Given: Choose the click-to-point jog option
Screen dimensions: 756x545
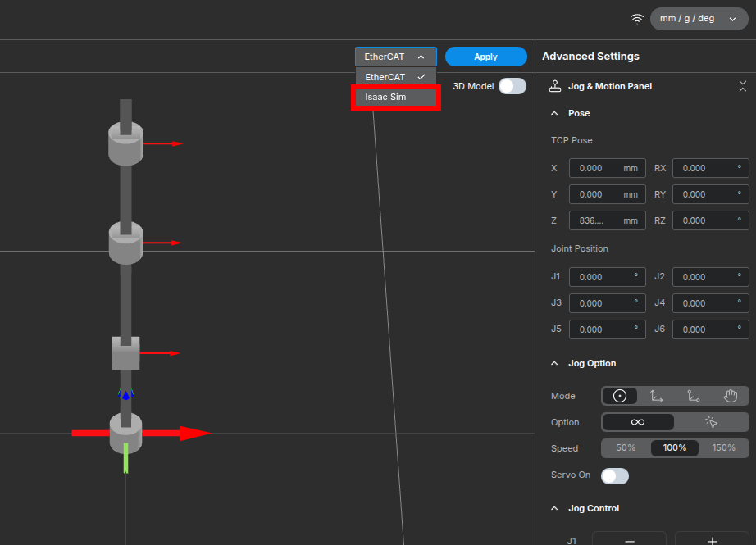Looking at the screenshot, I should [711, 422].
